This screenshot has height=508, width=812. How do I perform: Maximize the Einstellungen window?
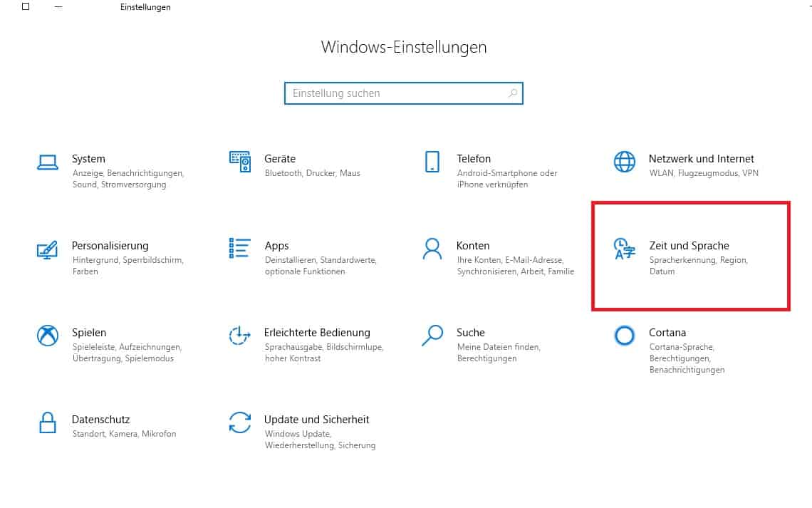pos(26,6)
